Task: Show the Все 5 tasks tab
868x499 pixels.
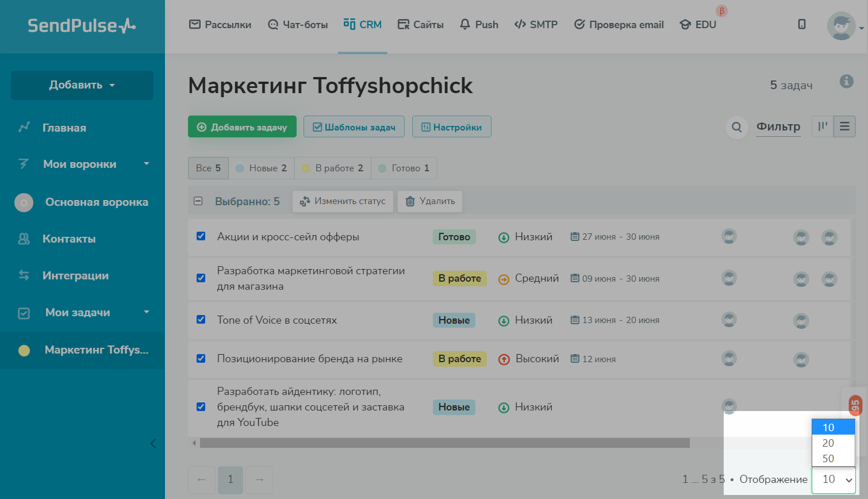Action: point(208,168)
